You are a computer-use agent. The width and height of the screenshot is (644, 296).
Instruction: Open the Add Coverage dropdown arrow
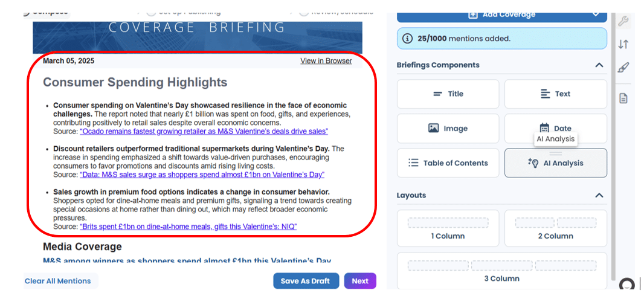tap(596, 14)
